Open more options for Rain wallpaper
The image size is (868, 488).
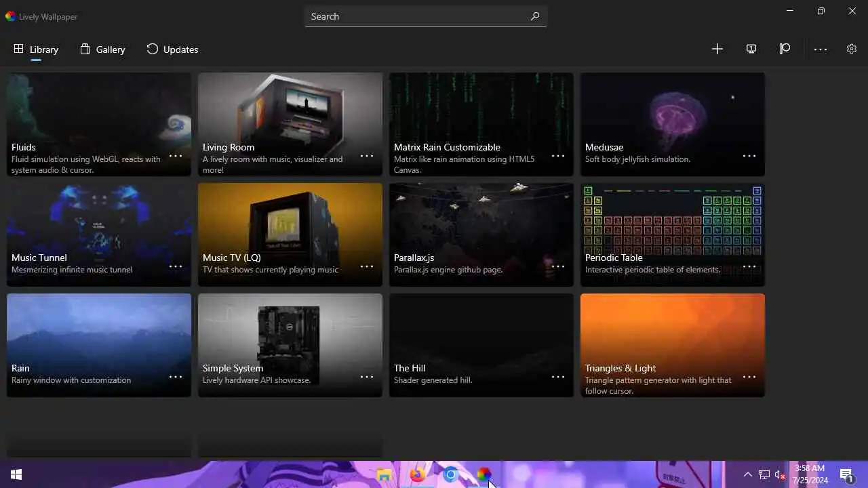(176, 377)
